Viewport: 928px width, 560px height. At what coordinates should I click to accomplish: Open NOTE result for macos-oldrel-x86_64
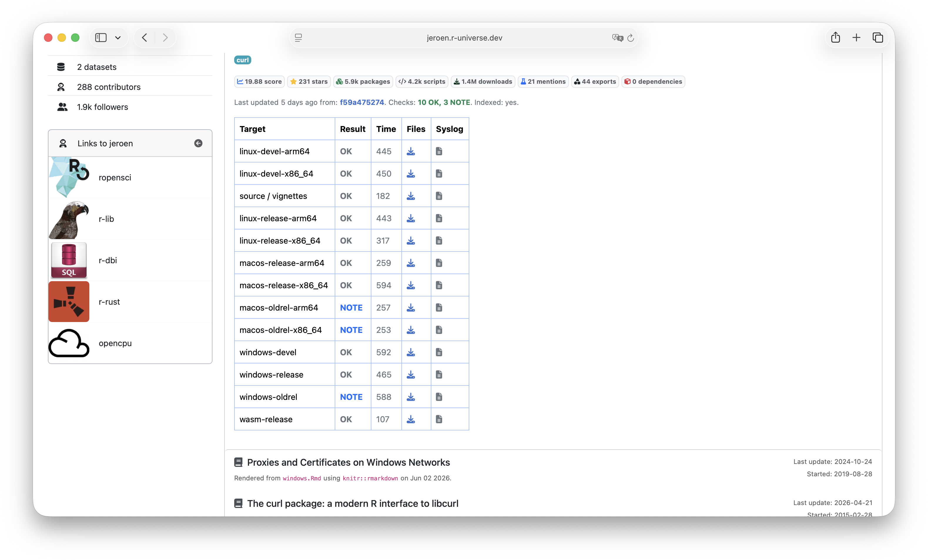coord(351,330)
